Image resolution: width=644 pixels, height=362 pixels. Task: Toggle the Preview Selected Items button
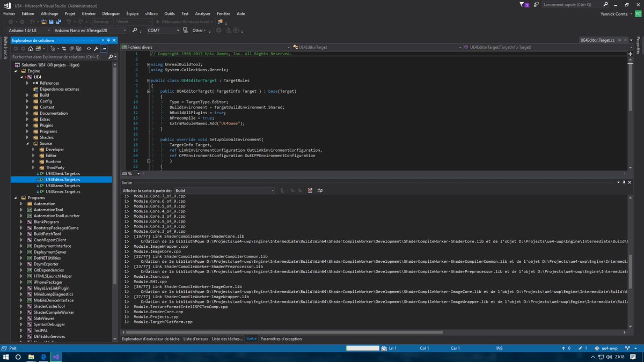(x=104, y=49)
